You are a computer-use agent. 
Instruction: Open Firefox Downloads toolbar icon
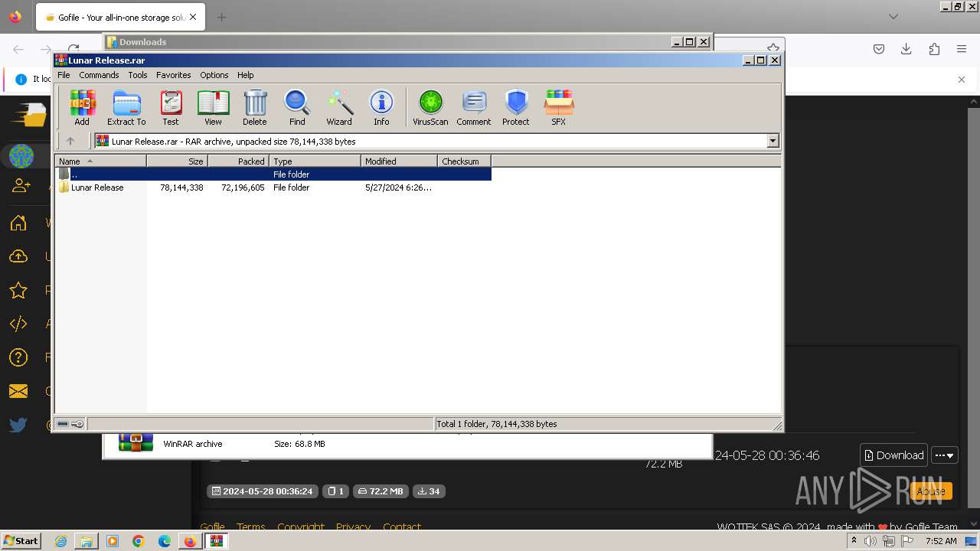906,49
